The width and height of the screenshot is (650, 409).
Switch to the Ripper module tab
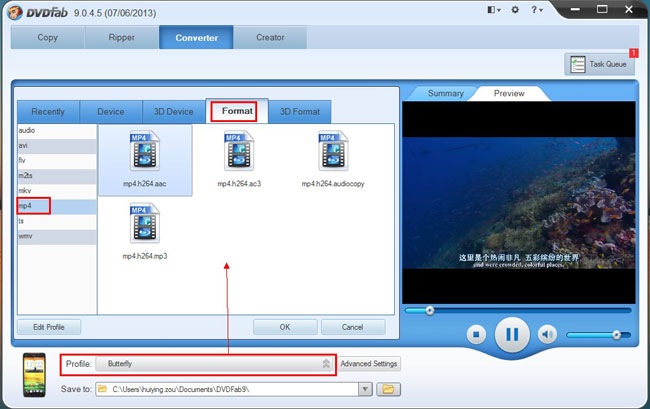tap(121, 37)
